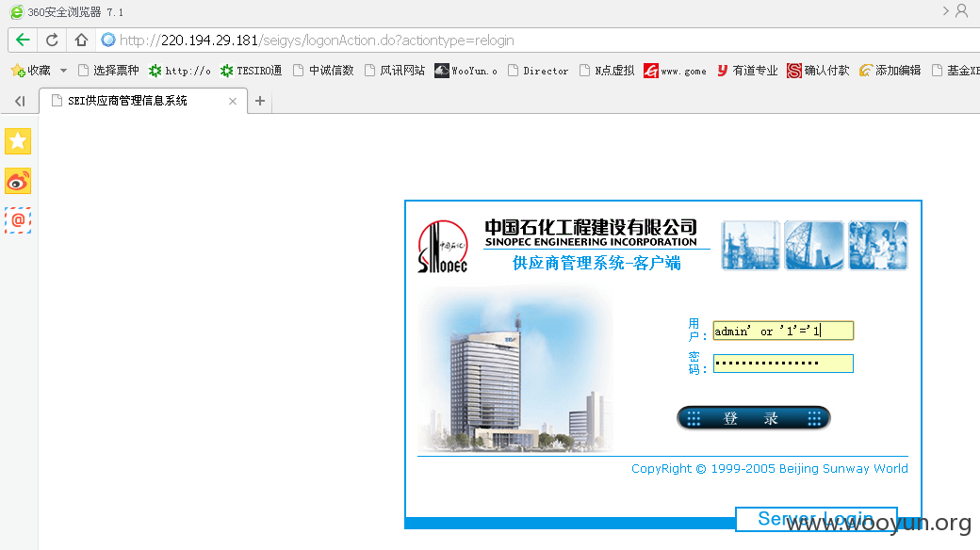Click the site globe icon in address bar
This screenshot has height=550, width=980.
point(108,40)
